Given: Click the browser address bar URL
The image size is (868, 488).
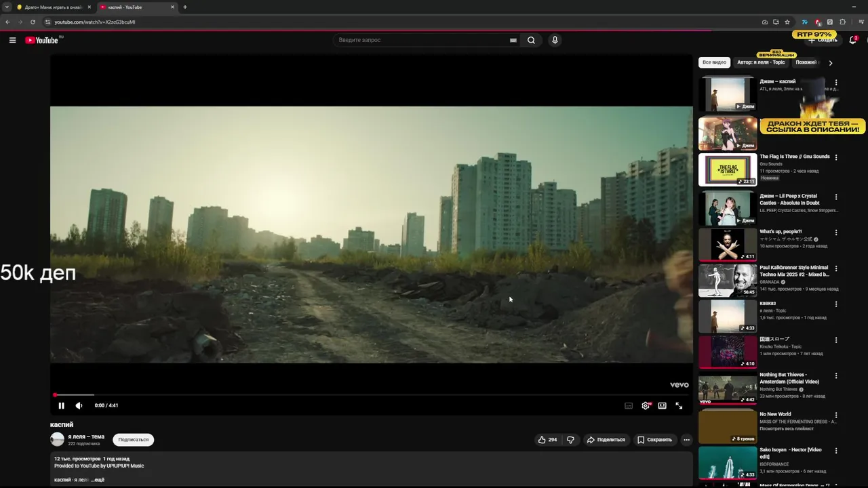Looking at the screenshot, I should 95,22.
